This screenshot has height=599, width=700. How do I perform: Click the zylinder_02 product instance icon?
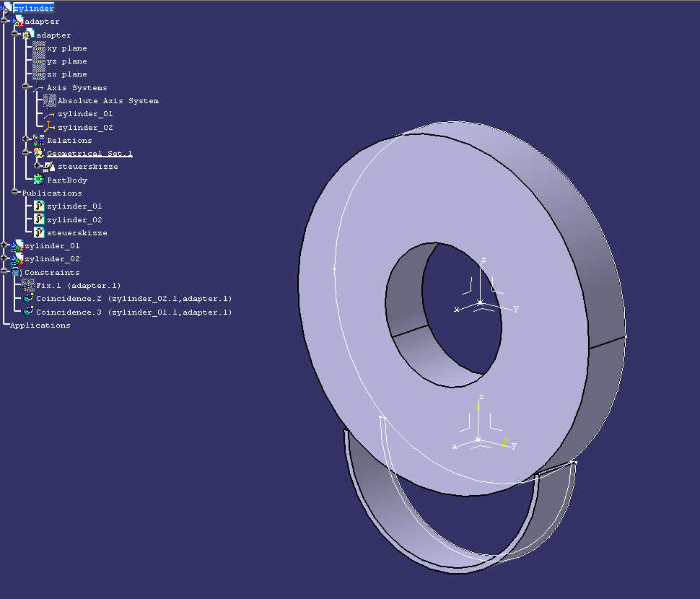[18, 258]
